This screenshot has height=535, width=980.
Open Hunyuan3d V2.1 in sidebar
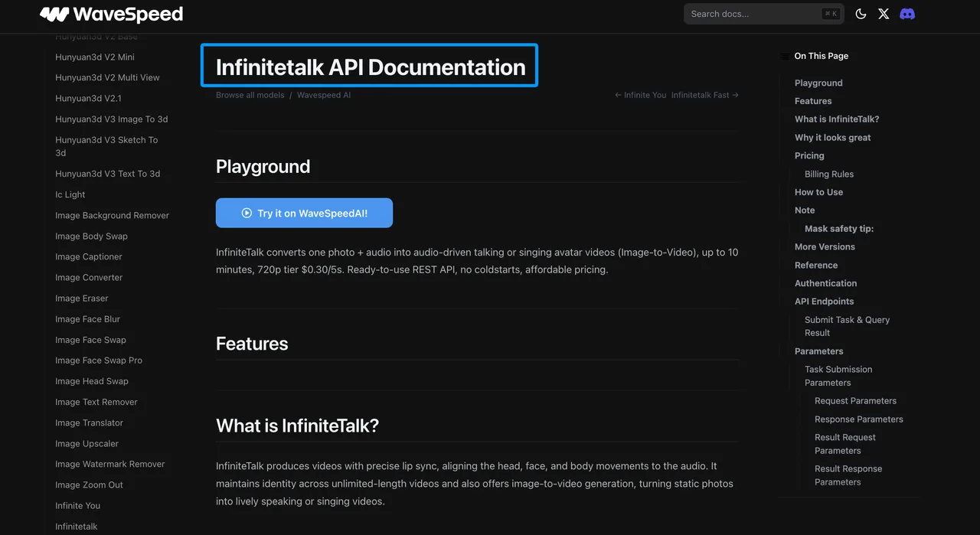[88, 98]
